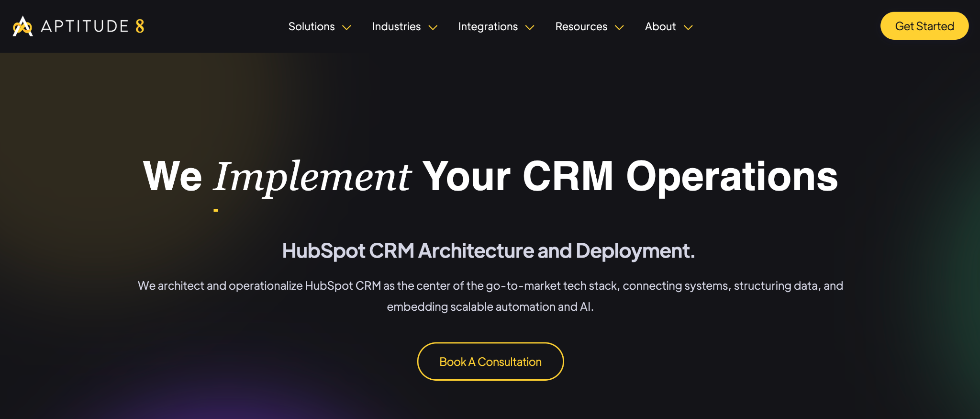Open the Integrations menu

(x=488, y=27)
